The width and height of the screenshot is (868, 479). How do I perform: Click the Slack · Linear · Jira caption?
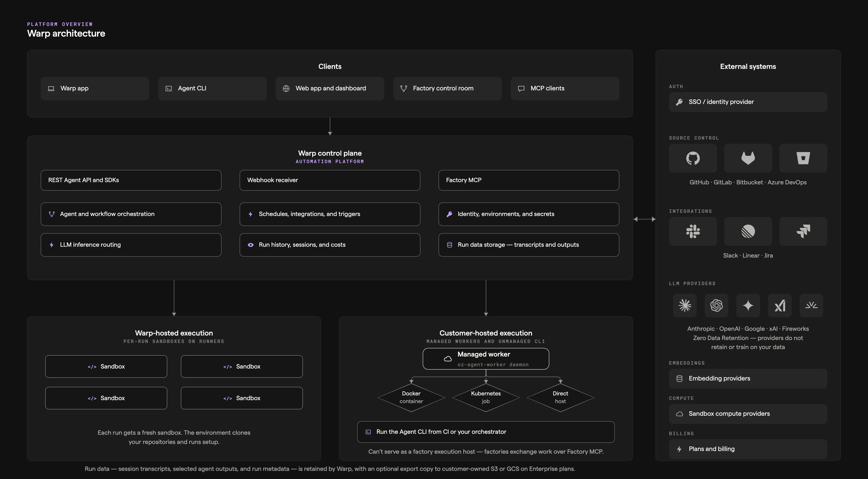tap(748, 256)
